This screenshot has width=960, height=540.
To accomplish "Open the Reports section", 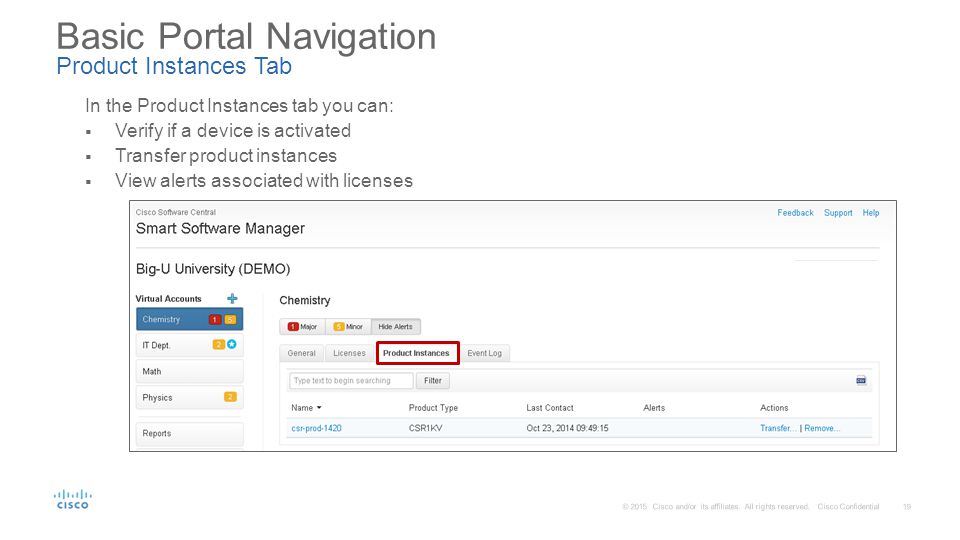I will click(189, 433).
